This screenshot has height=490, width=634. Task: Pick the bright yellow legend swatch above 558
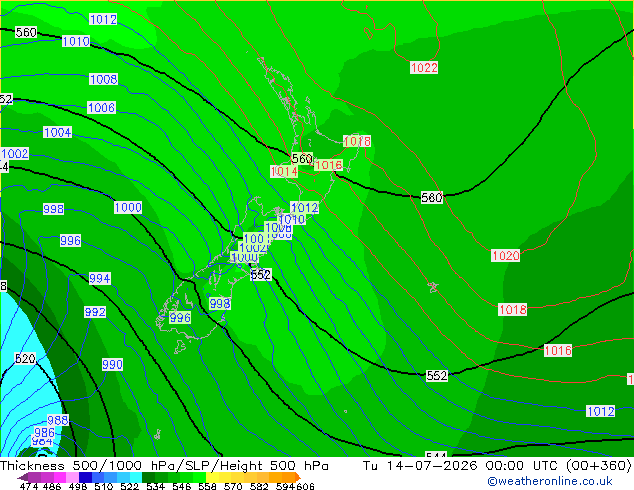click(x=212, y=477)
